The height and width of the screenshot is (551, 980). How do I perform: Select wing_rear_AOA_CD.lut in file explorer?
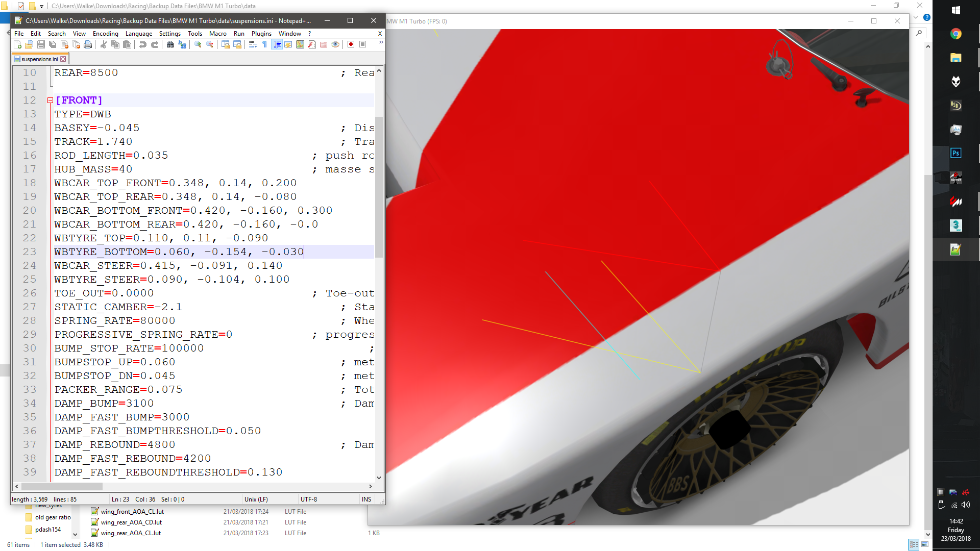click(x=131, y=522)
